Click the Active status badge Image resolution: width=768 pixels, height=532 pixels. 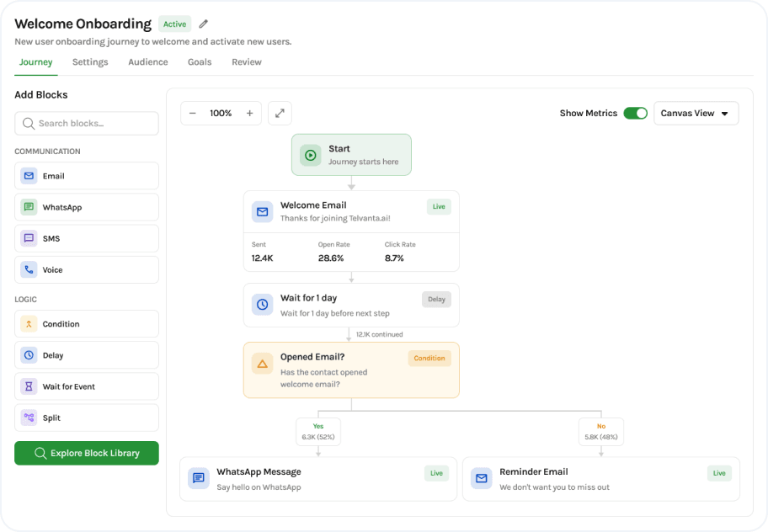(x=175, y=24)
